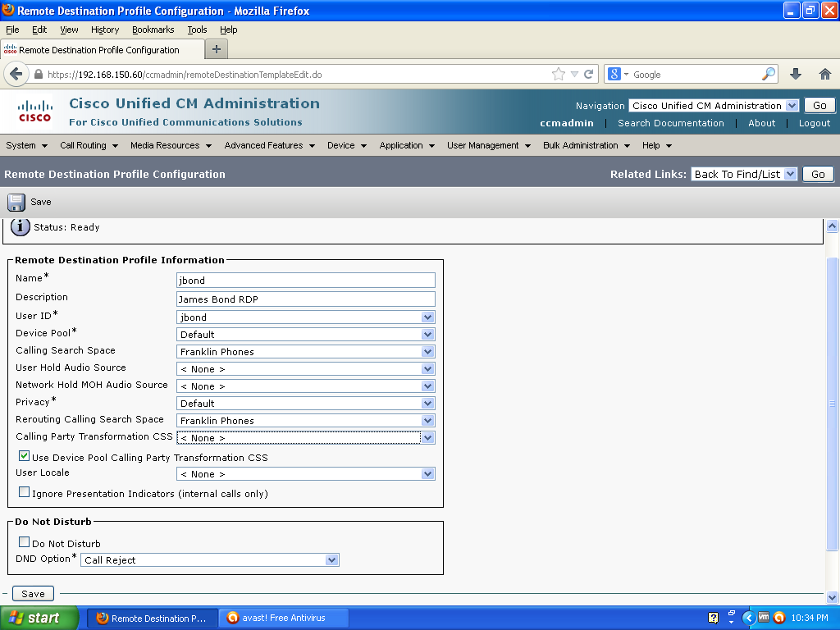Open the System menu
Screen dimensions: 840x630
[27, 145]
